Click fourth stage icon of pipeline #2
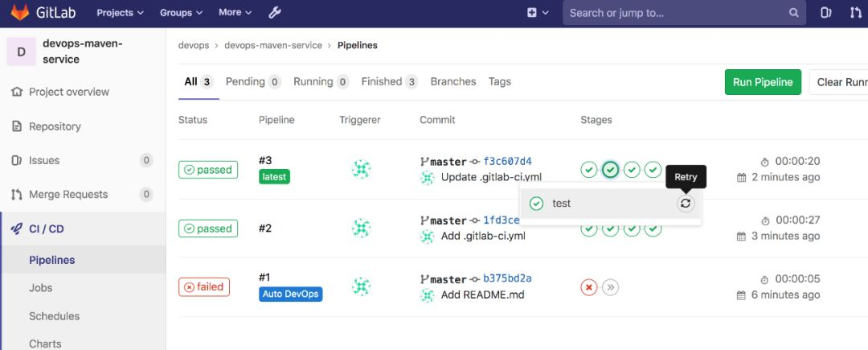868x350 pixels. tap(653, 229)
